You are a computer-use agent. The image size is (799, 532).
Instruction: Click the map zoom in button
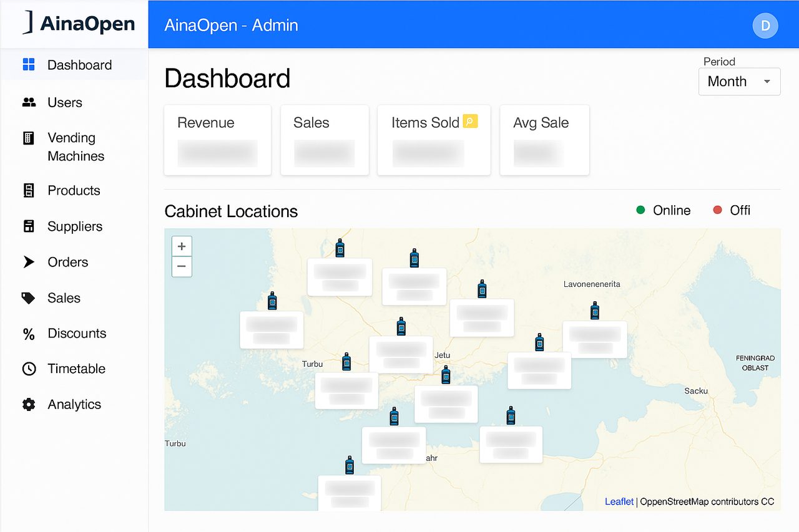pos(181,246)
